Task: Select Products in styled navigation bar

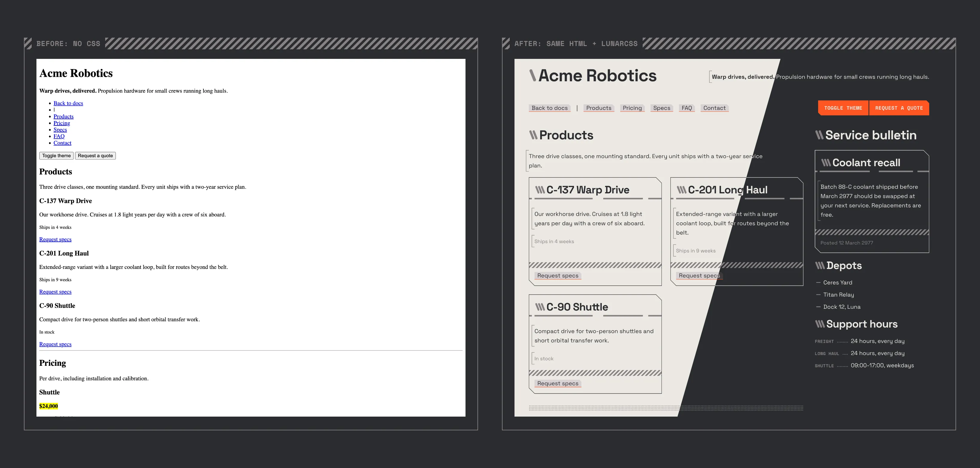Action: tap(599, 108)
